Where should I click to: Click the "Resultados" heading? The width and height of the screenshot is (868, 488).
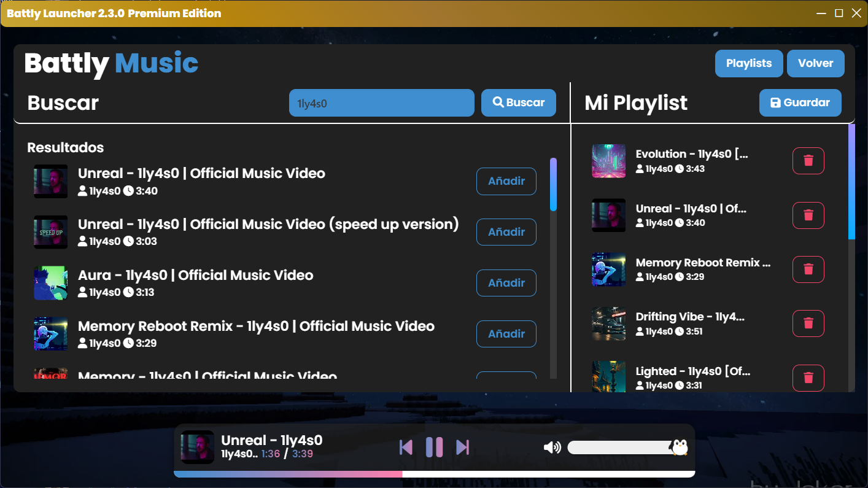[x=66, y=147]
